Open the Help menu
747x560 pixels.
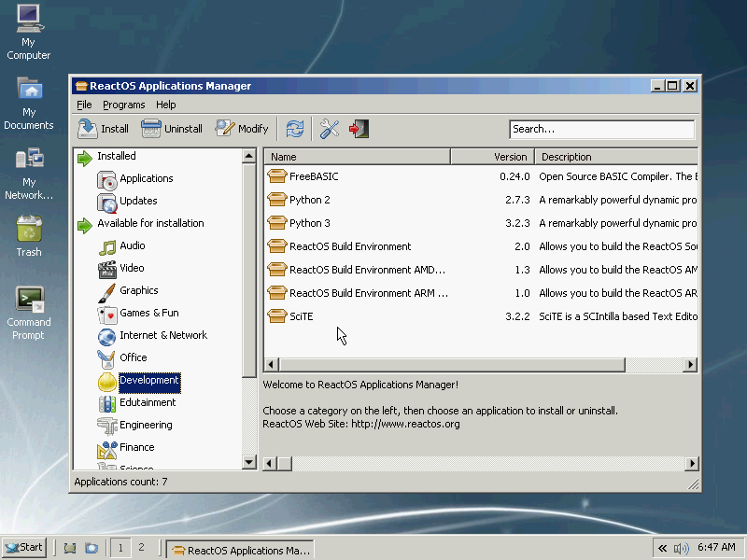pyautogui.click(x=166, y=105)
